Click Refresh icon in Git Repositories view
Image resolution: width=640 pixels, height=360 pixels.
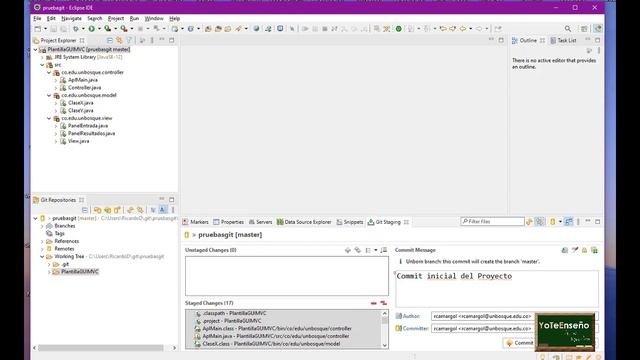(130, 210)
